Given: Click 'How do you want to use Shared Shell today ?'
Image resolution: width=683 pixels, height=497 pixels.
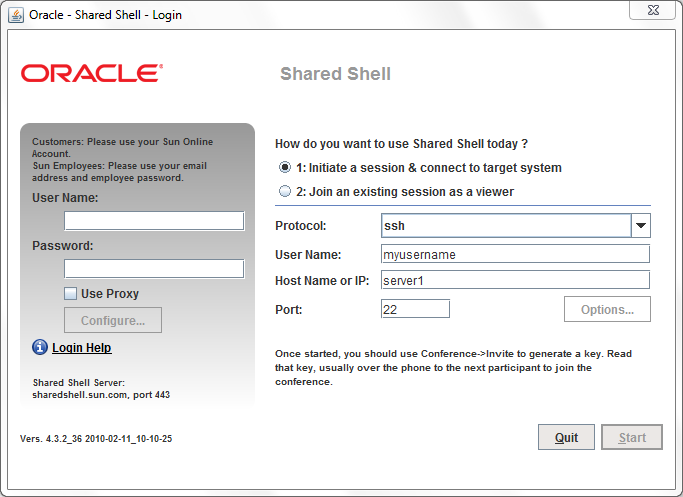Looking at the screenshot, I should coord(401,144).
